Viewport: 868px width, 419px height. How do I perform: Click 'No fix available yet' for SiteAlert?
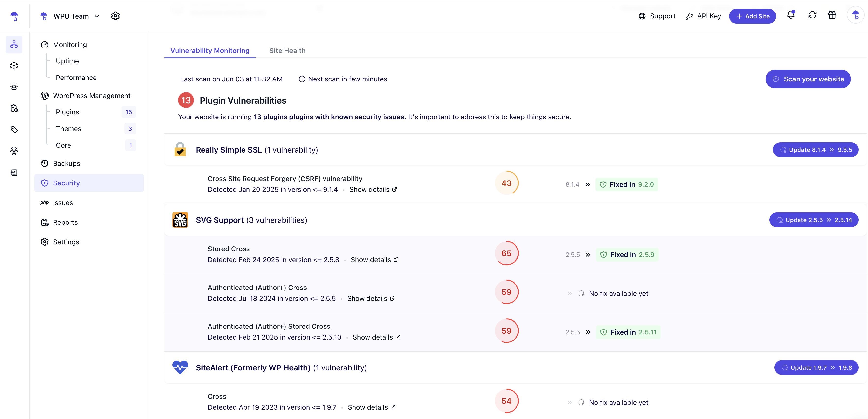pos(618,403)
